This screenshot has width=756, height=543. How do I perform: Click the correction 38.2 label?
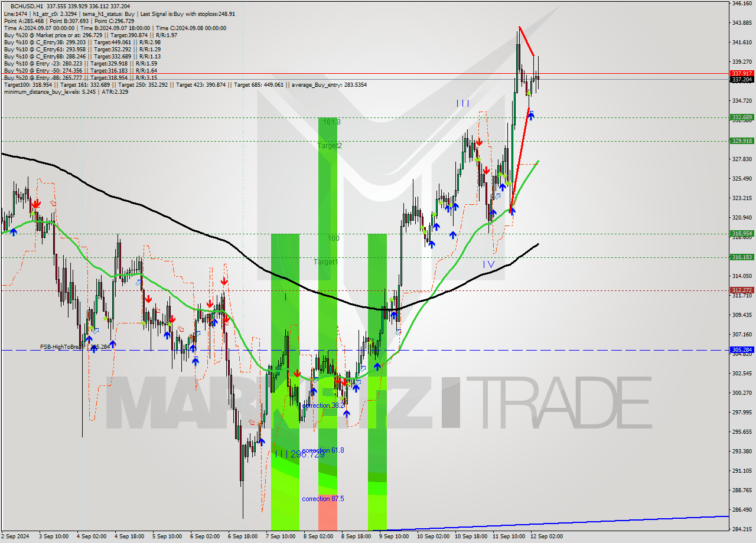pyautogui.click(x=323, y=405)
